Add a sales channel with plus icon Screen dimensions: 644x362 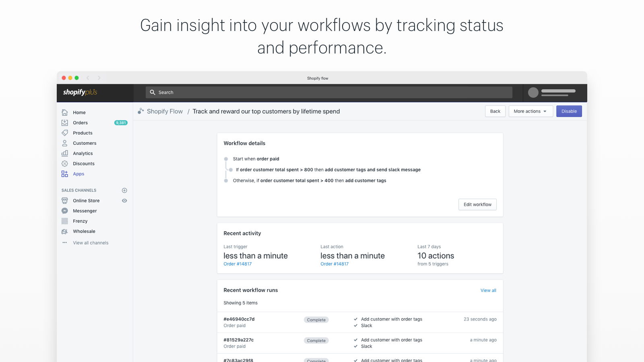124,190
